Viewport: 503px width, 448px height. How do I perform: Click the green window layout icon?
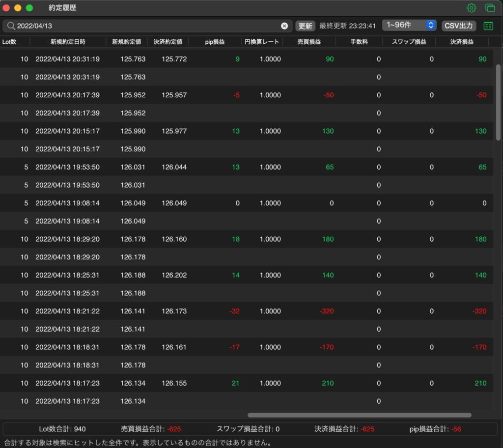click(x=490, y=8)
